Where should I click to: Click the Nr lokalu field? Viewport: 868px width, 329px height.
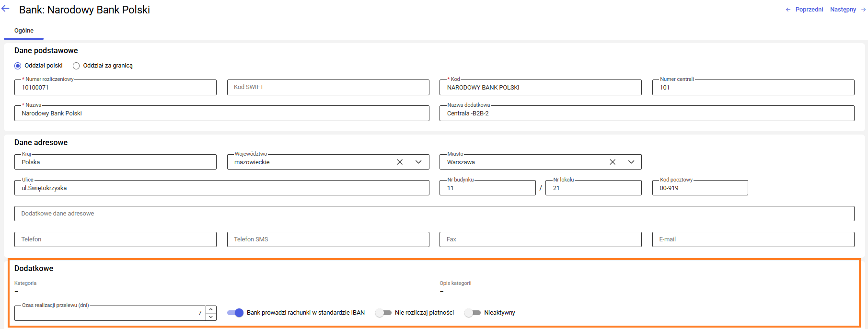point(593,188)
